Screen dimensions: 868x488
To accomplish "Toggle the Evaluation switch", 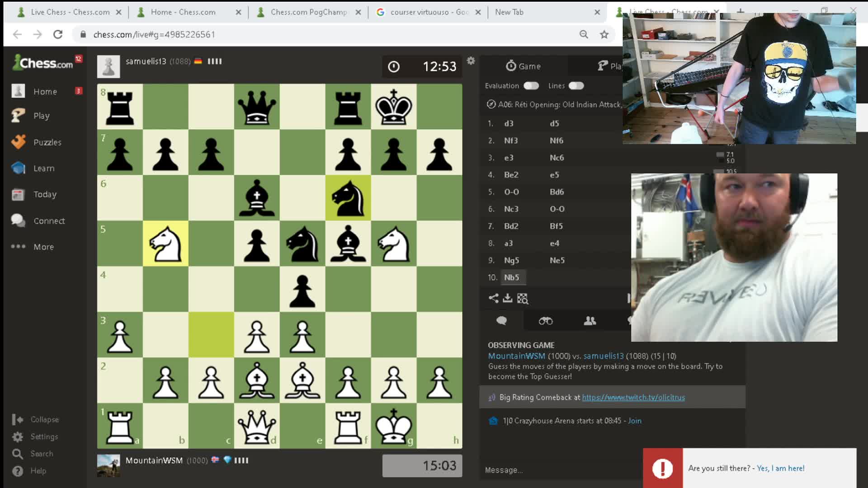I will 531,85.
